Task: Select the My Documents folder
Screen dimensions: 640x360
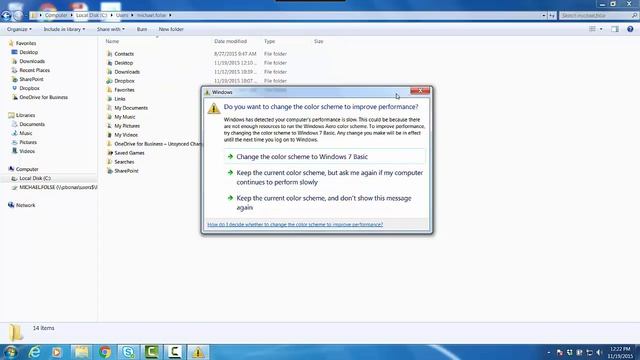Action: point(131,108)
